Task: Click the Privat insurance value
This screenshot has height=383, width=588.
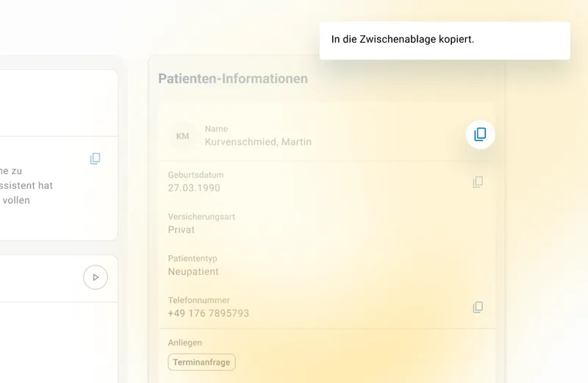Action: coord(182,230)
